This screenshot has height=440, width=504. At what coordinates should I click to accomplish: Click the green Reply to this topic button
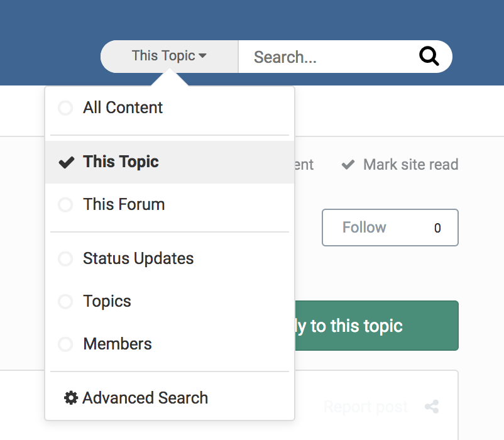point(376,326)
